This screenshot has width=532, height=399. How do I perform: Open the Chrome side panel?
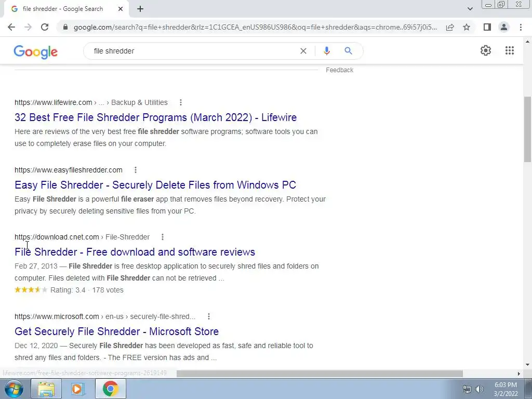[x=487, y=27]
